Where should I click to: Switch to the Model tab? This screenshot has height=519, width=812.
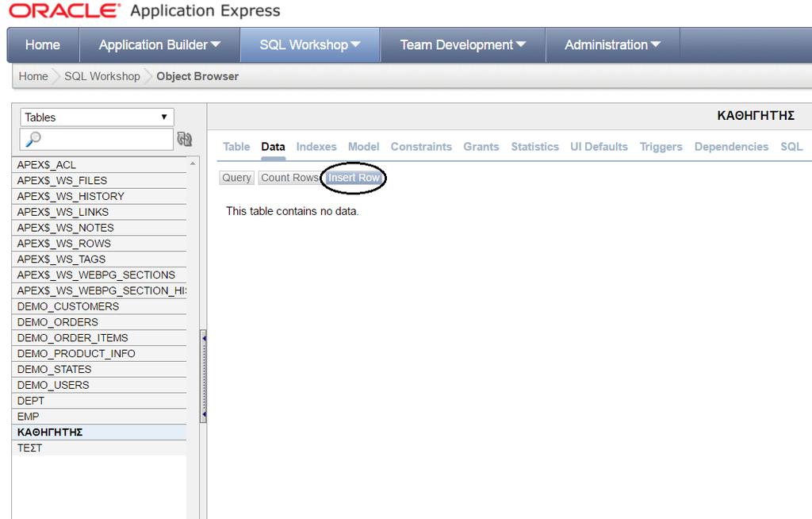363,147
